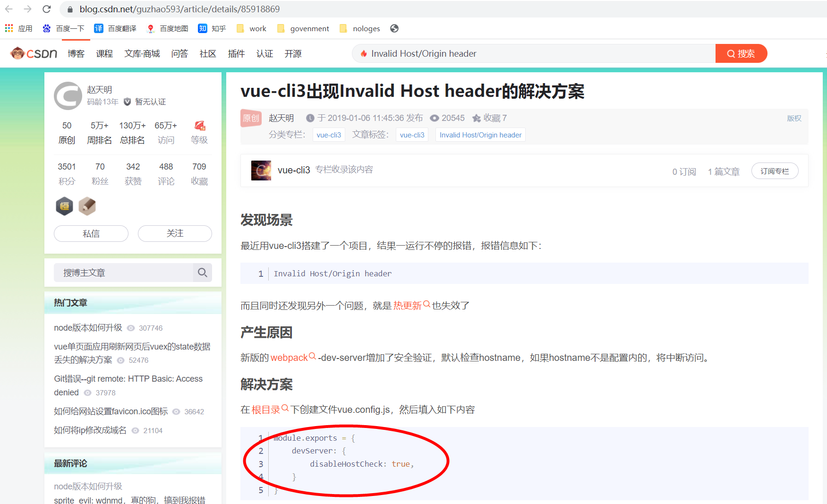Reload the page with the refresh icon
Image resolution: width=827 pixels, height=504 pixels.
(46, 9)
